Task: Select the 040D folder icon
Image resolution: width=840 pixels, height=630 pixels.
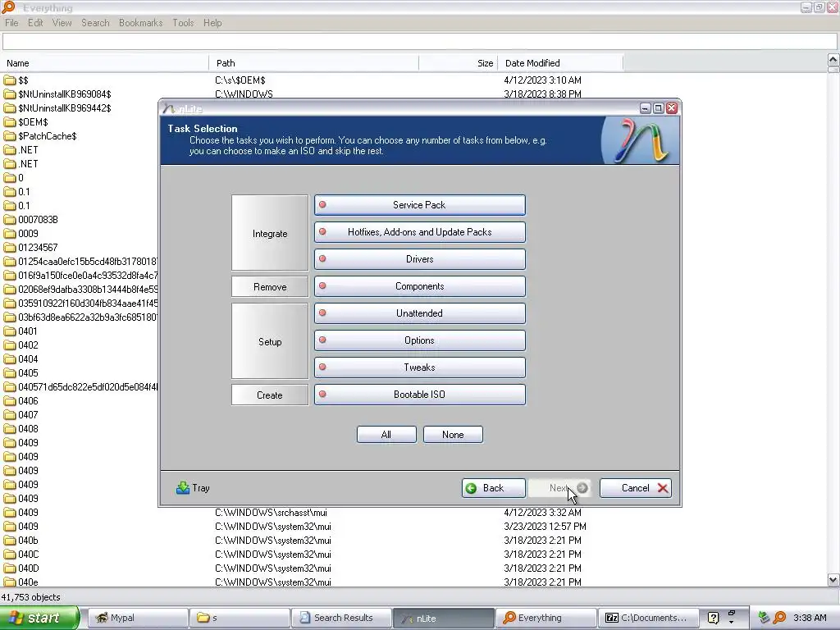Action: point(10,568)
